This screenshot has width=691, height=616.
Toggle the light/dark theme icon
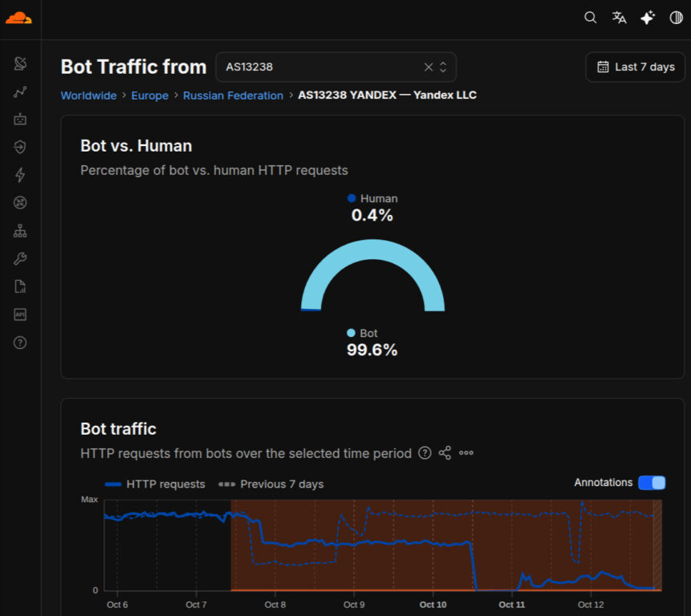[x=676, y=18]
